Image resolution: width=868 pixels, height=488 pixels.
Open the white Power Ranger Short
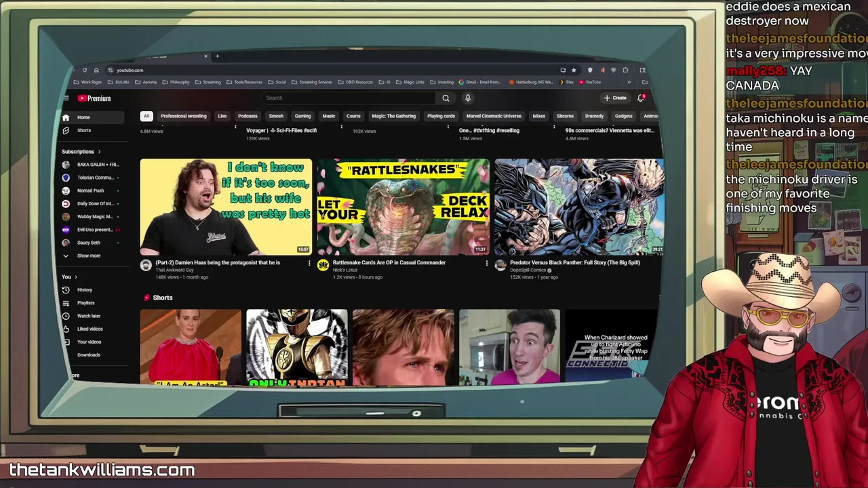point(297,348)
